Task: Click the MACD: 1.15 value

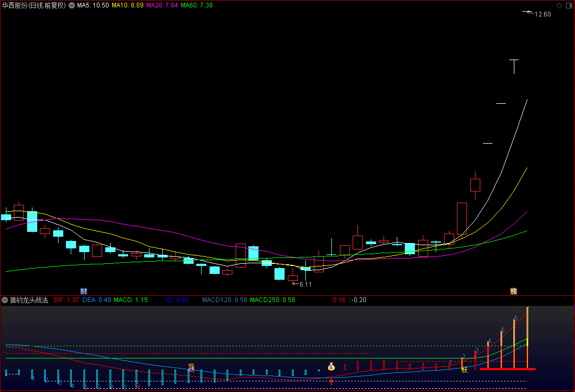Action: point(131,300)
